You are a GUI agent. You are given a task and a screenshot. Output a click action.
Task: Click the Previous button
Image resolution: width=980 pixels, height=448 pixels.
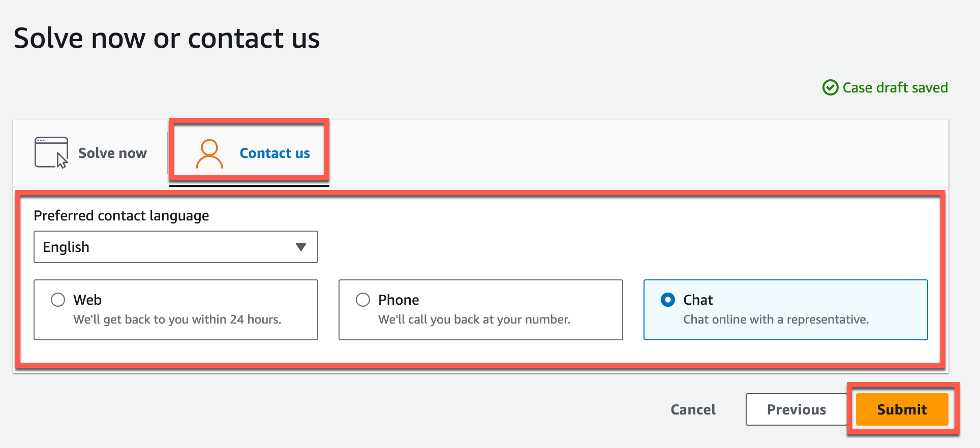click(x=795, y=409)
